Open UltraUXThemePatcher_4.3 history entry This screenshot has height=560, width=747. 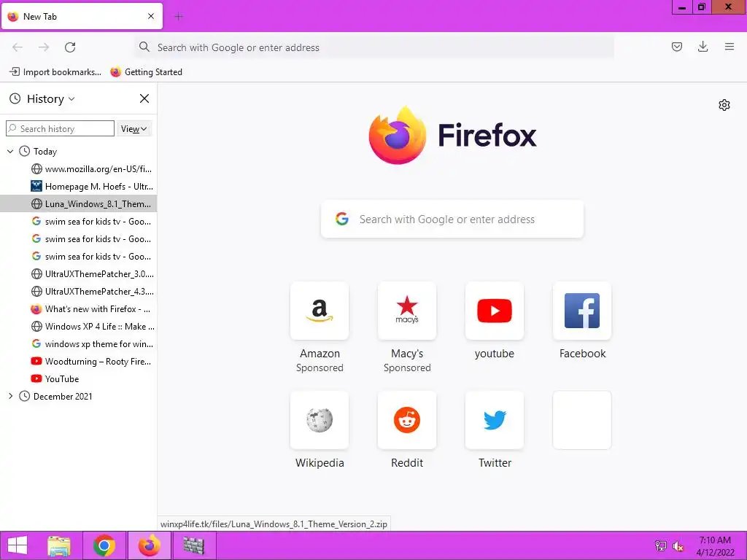tap(79, 292)
